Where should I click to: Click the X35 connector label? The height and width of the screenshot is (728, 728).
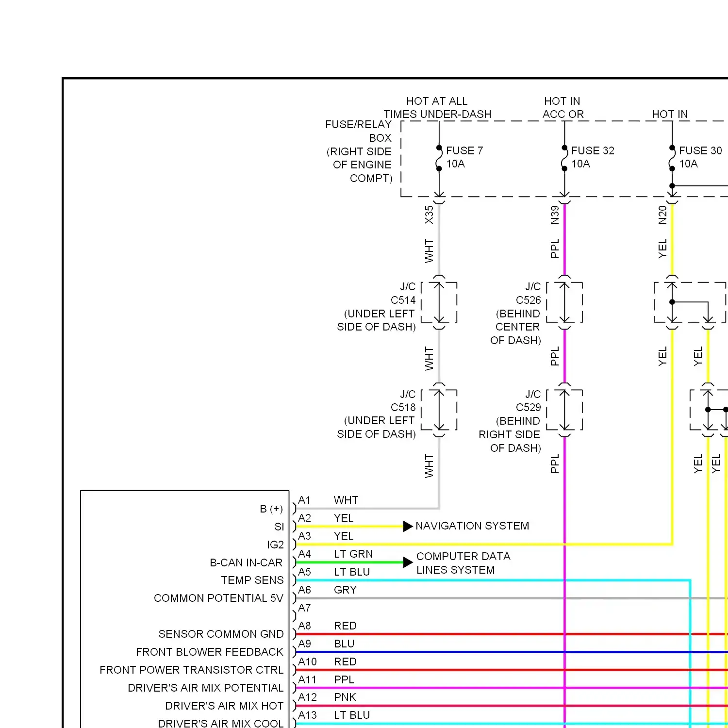429,215
